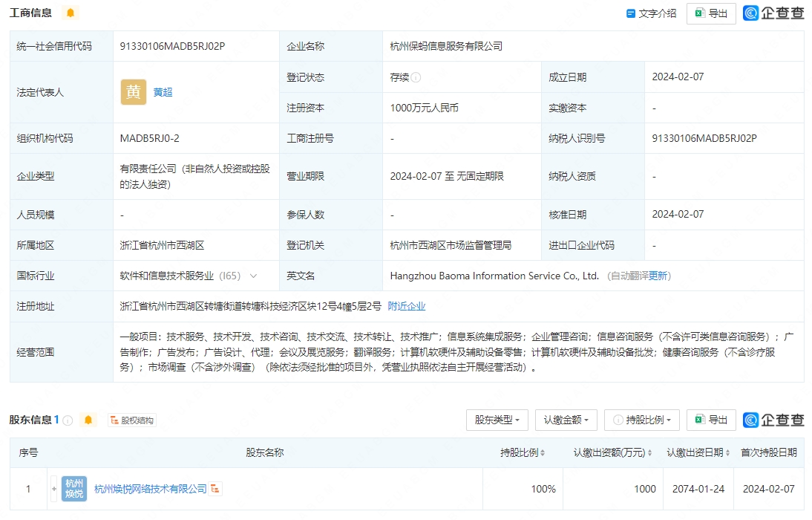Click 企查查 logo in 股东信息 header

[x=773, y=420]
